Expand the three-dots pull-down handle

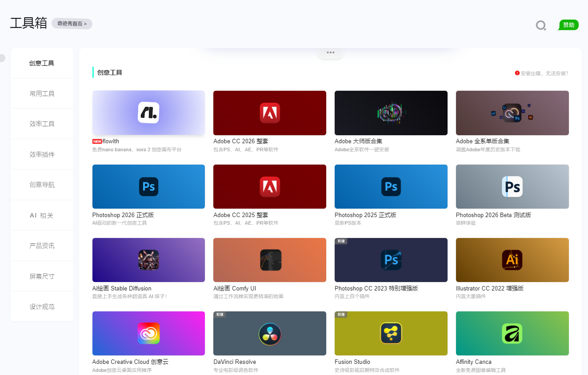[x=330, y=52]
